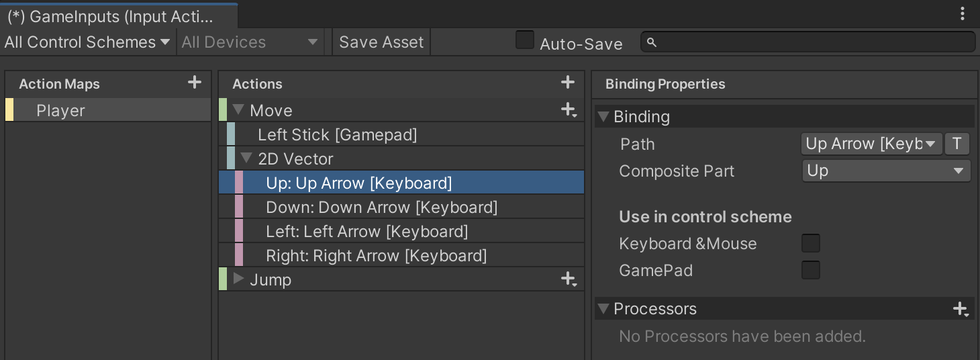
Task: Collapse the 2D Vector composite
Action: click(246, 159)
